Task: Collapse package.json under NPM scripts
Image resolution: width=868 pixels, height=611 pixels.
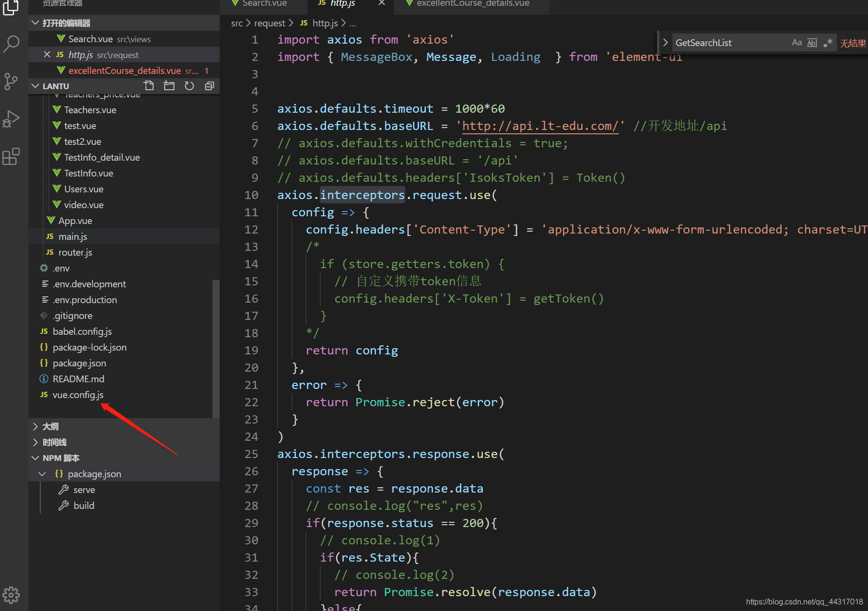Action: (42, 474)
